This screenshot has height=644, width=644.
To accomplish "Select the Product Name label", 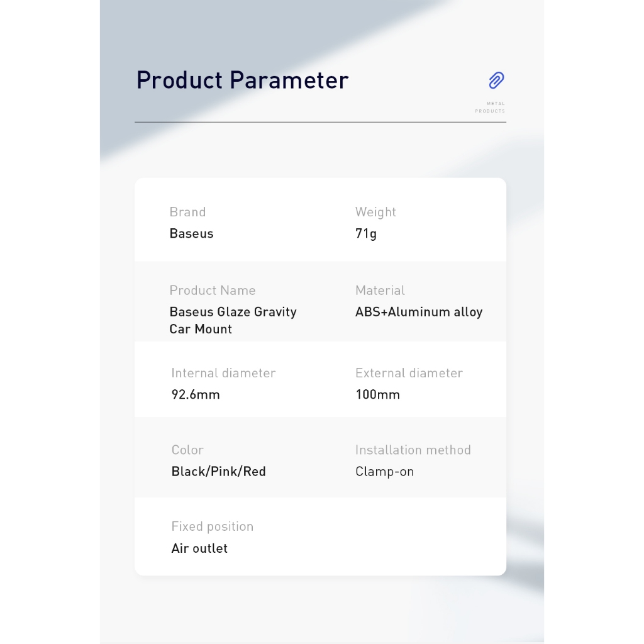I will [x=213, y=290].
